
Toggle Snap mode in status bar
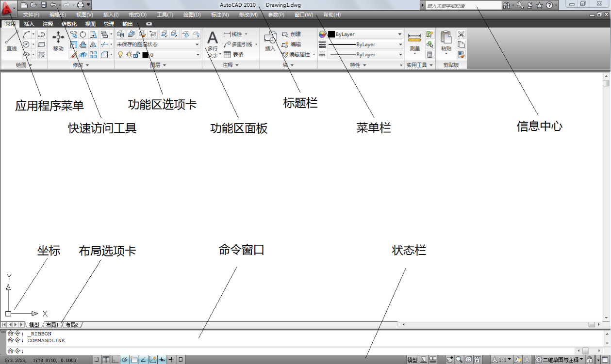pyautogui.click(x=97, y=360)
